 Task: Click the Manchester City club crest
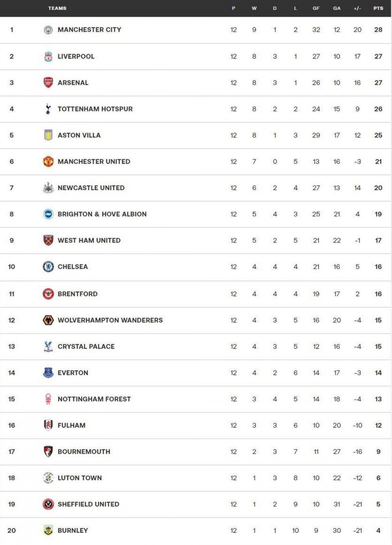click(x=48, y=30)
